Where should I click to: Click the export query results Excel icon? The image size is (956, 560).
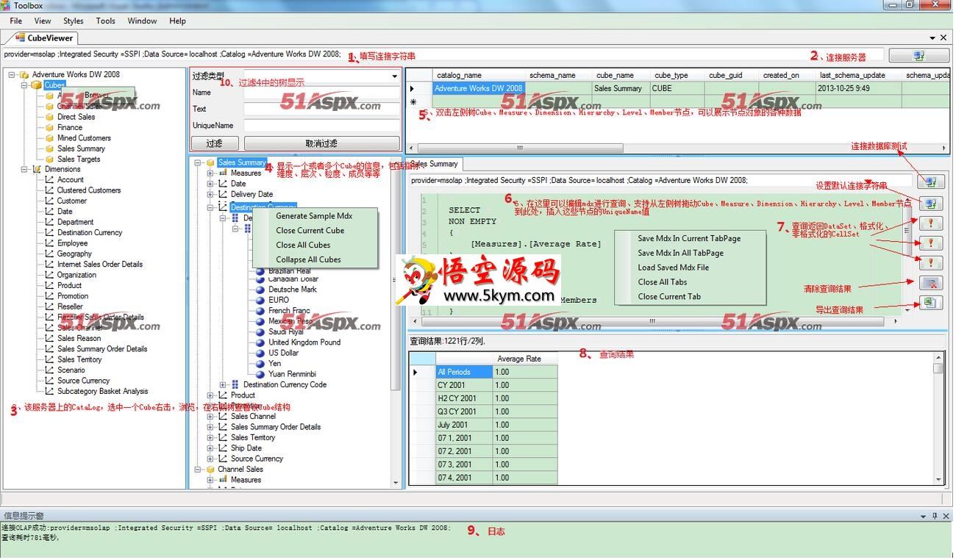click(930, 303)
